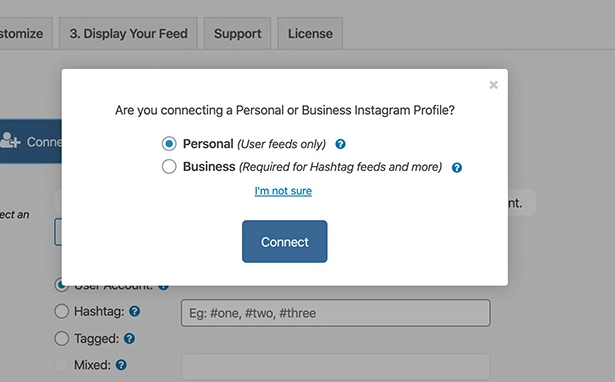This screenshot has width=615, height=382.
Task: Click help icon beside Business option
Action: [x=457, y=168]
